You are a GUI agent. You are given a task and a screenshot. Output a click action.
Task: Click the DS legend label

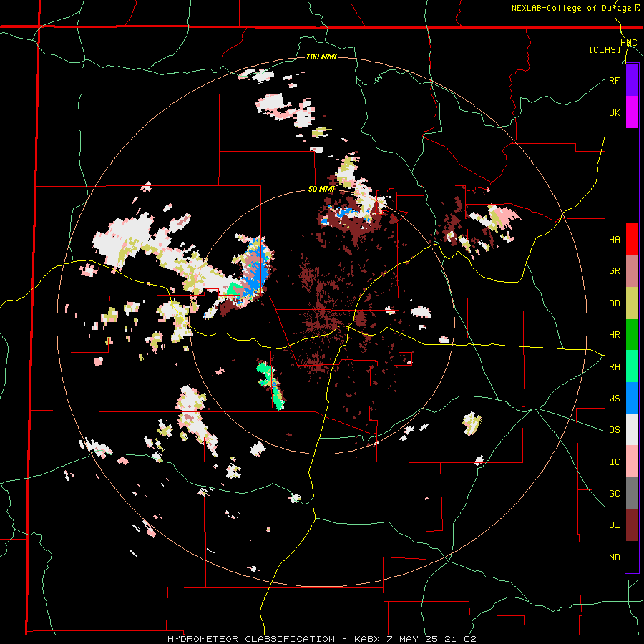[614, 430]
